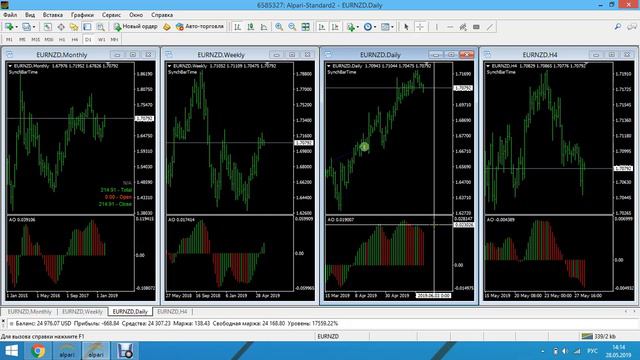Tile chart windows with the grid icon

tap(305, 27)
